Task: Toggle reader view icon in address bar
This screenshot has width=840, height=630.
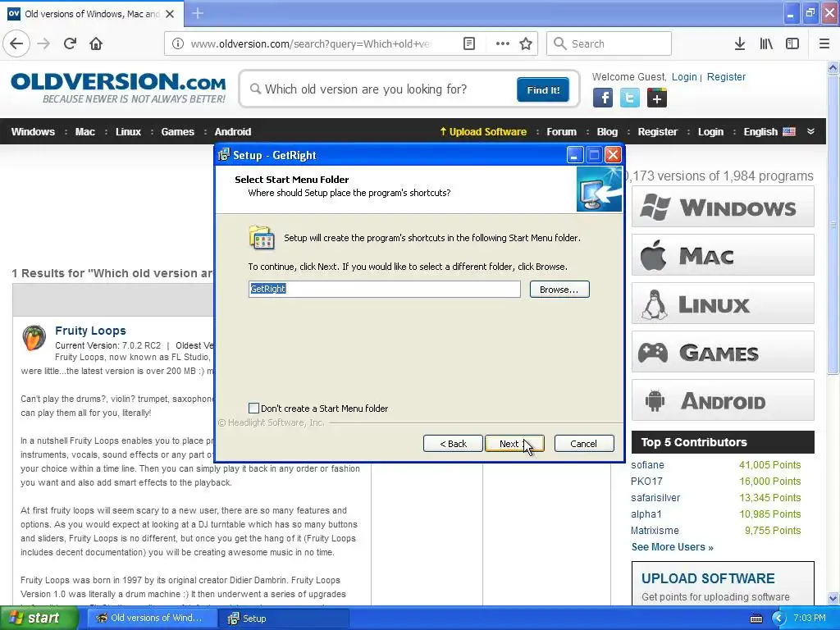Action: [x=468, y=43]
